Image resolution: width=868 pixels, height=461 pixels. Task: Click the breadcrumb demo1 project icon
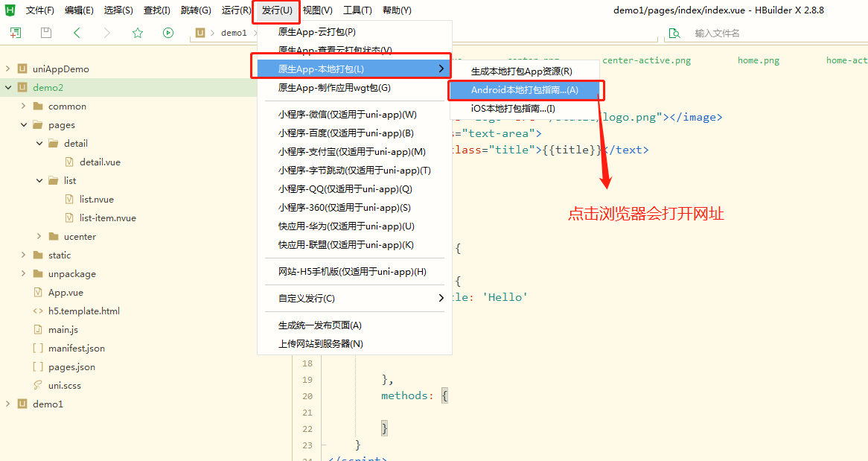pos(200,33)
